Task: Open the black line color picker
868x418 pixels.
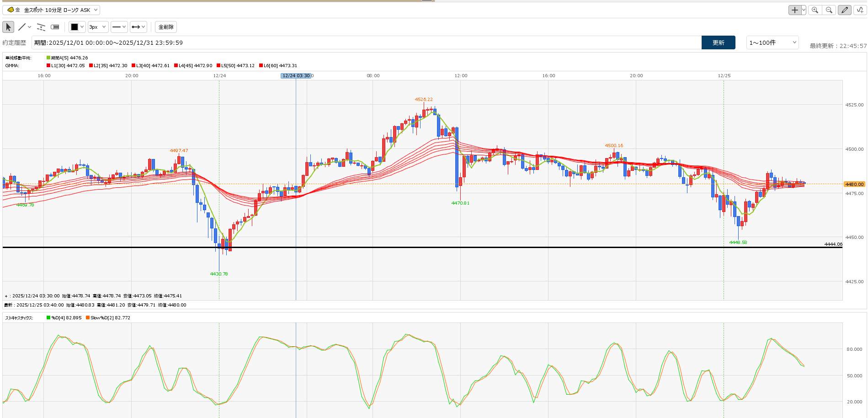Action: click(77, 27)
